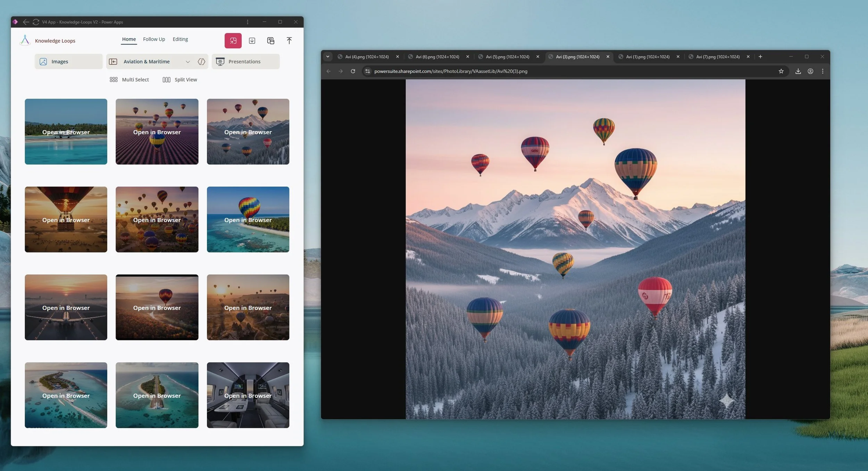Image resolution: width=868 pixels, height=471 pixels.
Task: Click the collapse panel icon beside Aviation & Maritime
Action: point(113,61)
